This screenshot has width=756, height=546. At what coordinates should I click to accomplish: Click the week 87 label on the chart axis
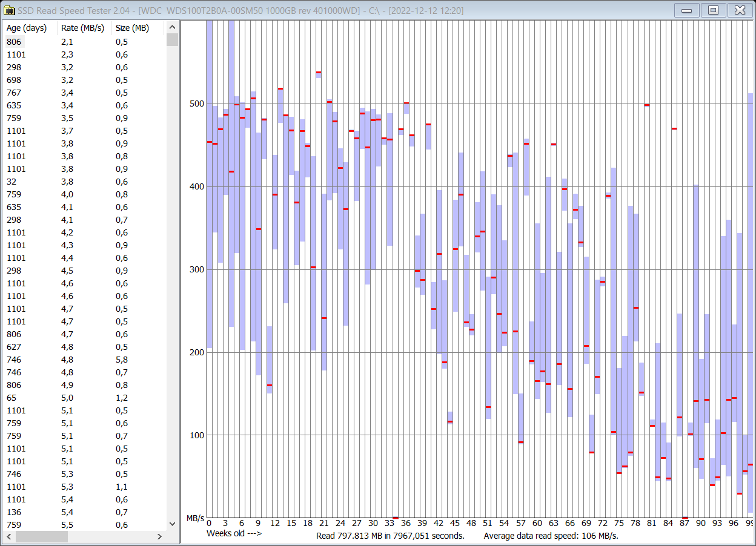click(685, 523)
